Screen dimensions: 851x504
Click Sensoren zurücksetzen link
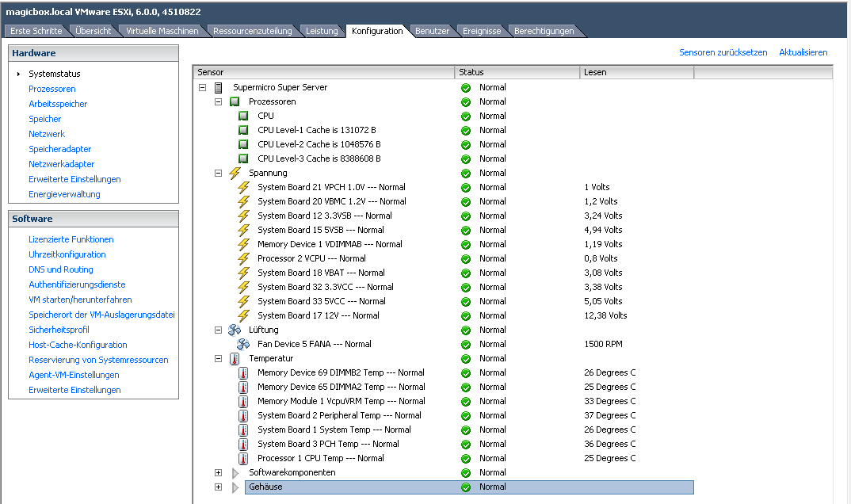723,52
